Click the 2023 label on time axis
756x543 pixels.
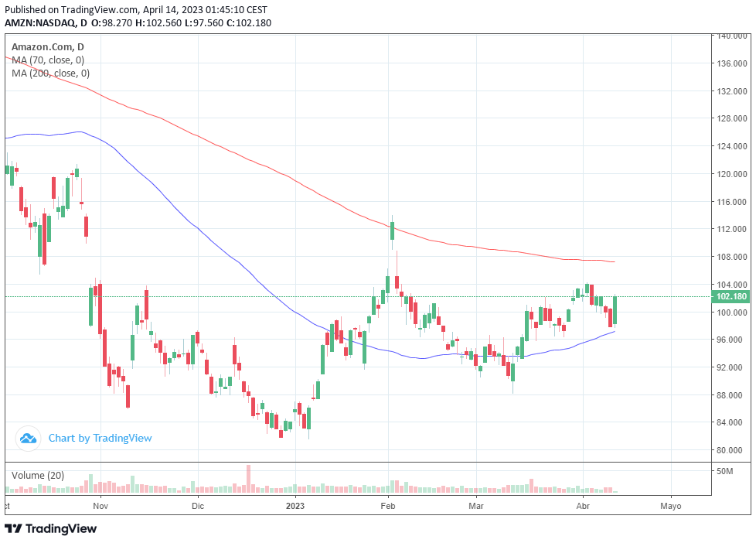295,506
